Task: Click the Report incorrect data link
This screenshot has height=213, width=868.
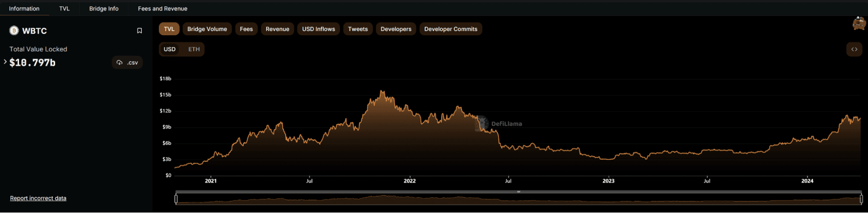Action: (x=38, y=198)
